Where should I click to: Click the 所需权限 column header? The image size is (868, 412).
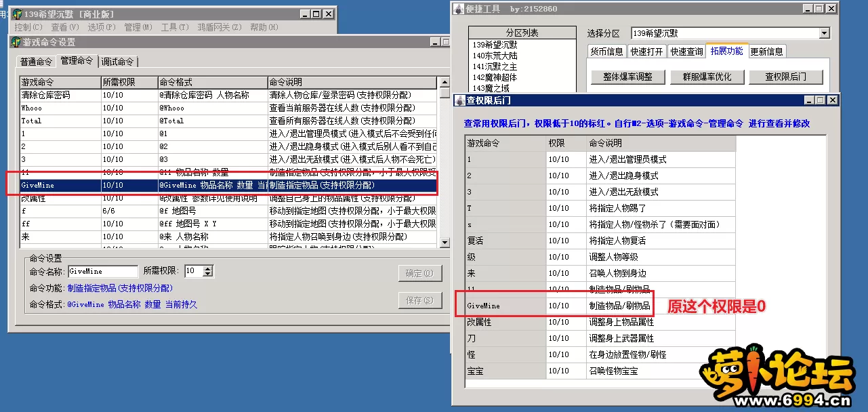(x=129, y=82)
